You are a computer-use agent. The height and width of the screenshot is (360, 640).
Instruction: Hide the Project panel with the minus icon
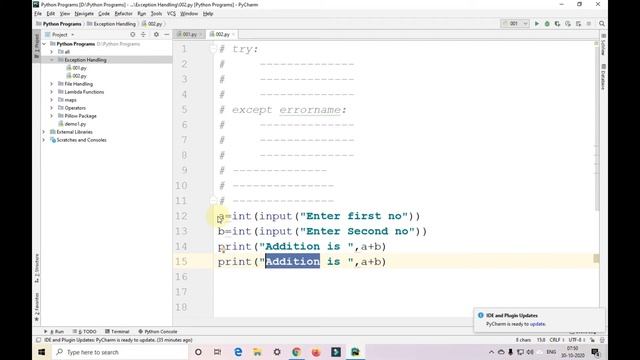tap(167, 35)
